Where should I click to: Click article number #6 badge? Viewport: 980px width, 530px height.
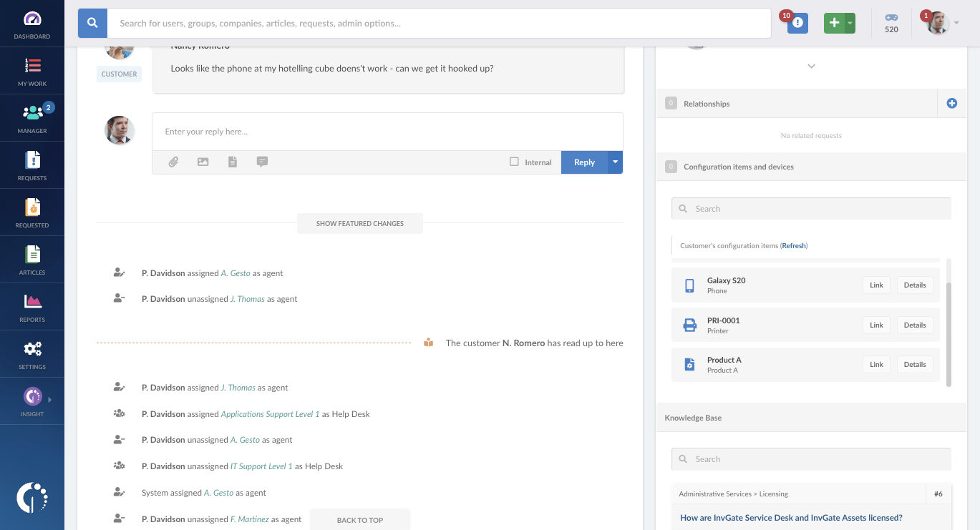[x=938, y=494]
